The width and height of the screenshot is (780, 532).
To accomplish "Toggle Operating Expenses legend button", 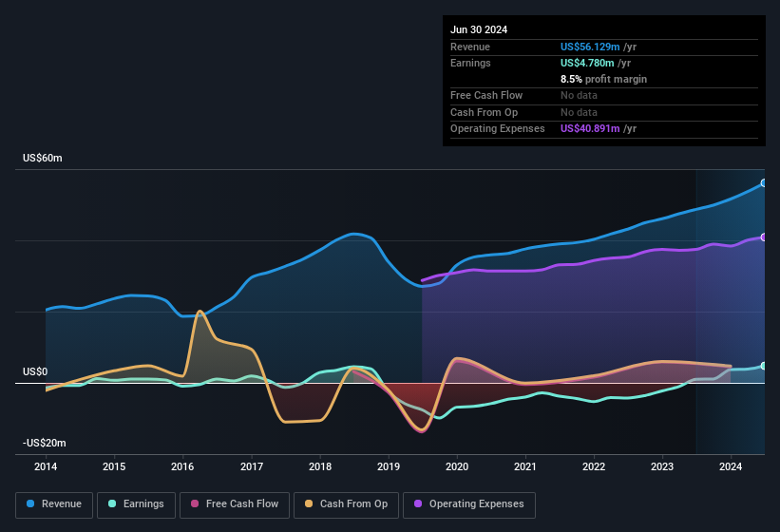I will [469, 504].
